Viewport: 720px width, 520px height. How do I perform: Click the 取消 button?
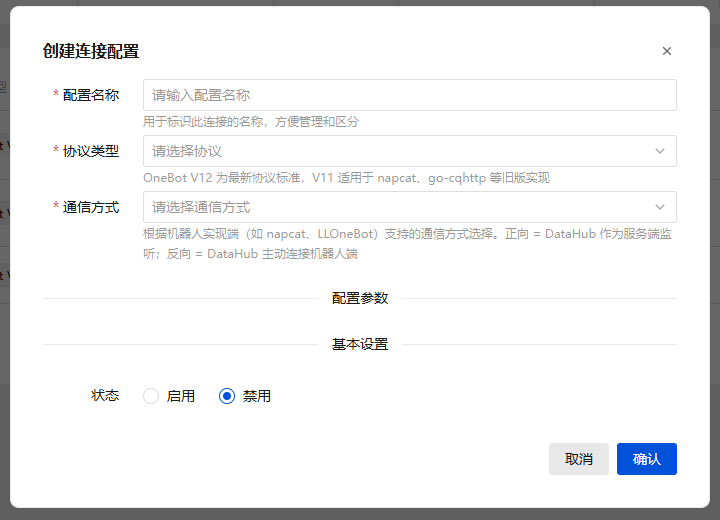click(579, 459)
